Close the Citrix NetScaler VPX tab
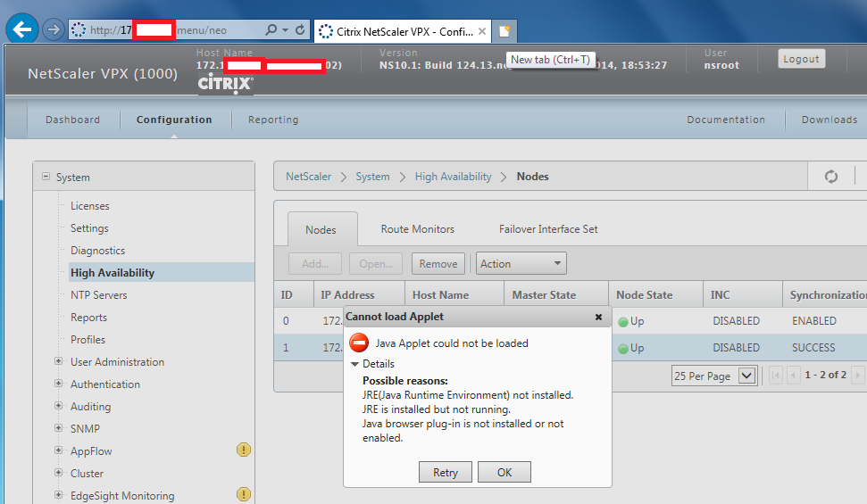The height and width of the screenshot is (504, 867). click(x=482, y=31)
